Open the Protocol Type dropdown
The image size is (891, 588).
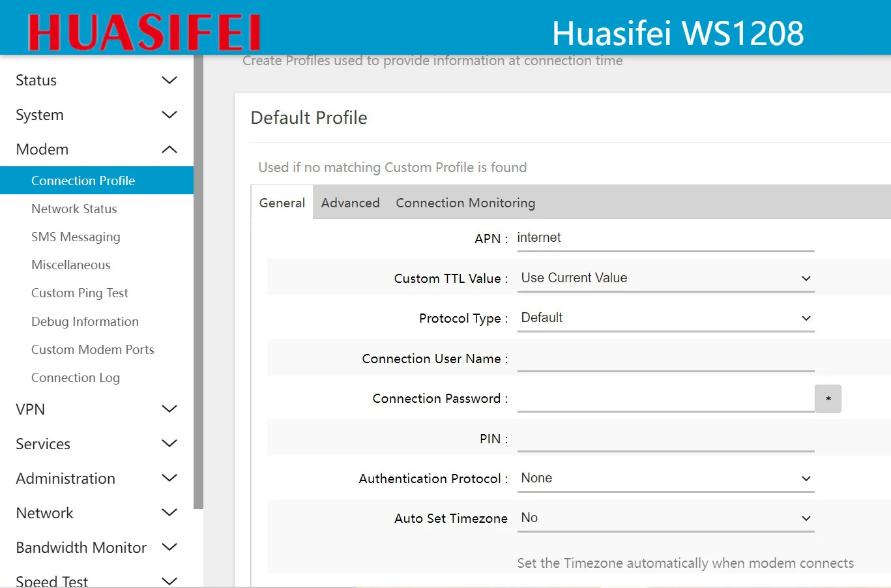[665, 318]
